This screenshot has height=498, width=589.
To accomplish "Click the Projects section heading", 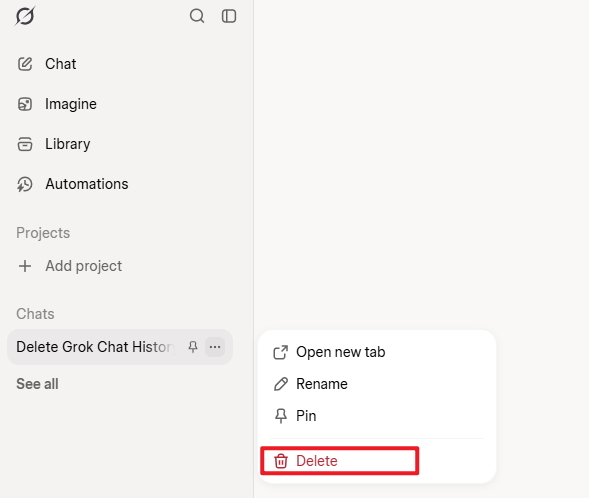I will (x=43, y=233).
